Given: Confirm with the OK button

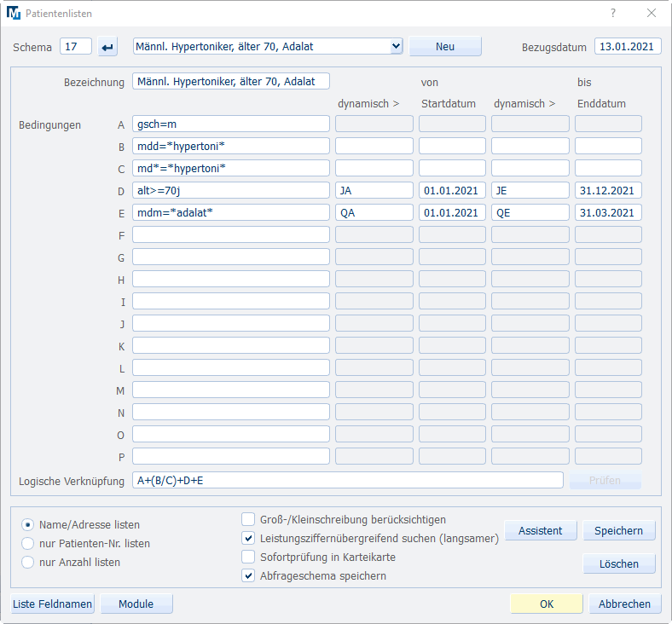Looking at the screenshot, I should pyautogui.click(x=547, y=604).
